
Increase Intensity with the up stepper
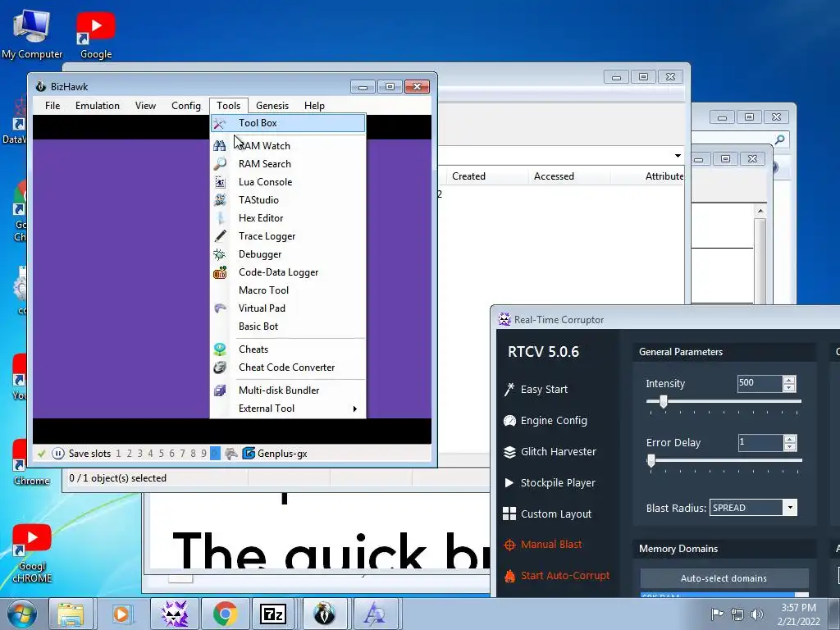point(788,379)
